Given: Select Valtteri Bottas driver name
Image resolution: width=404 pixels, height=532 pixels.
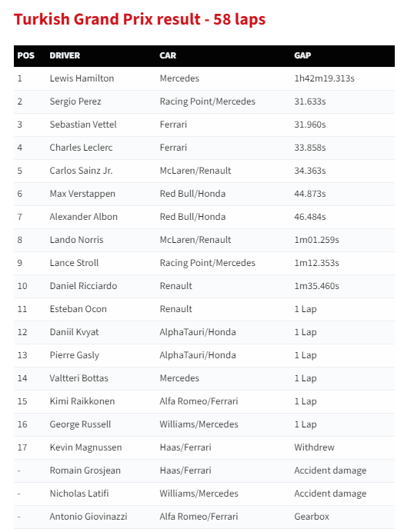Looking at the screenshot, I should [x=78, y=378].
